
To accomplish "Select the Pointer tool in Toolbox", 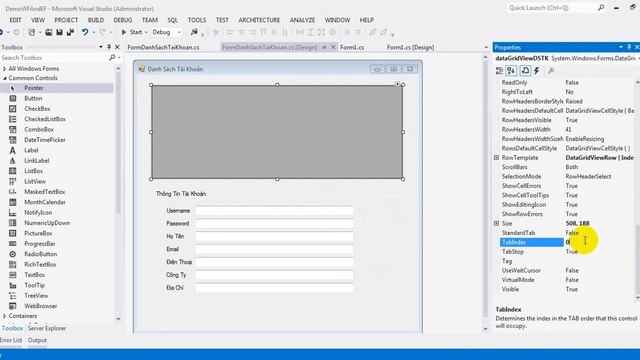I will (x=34, y=88).
